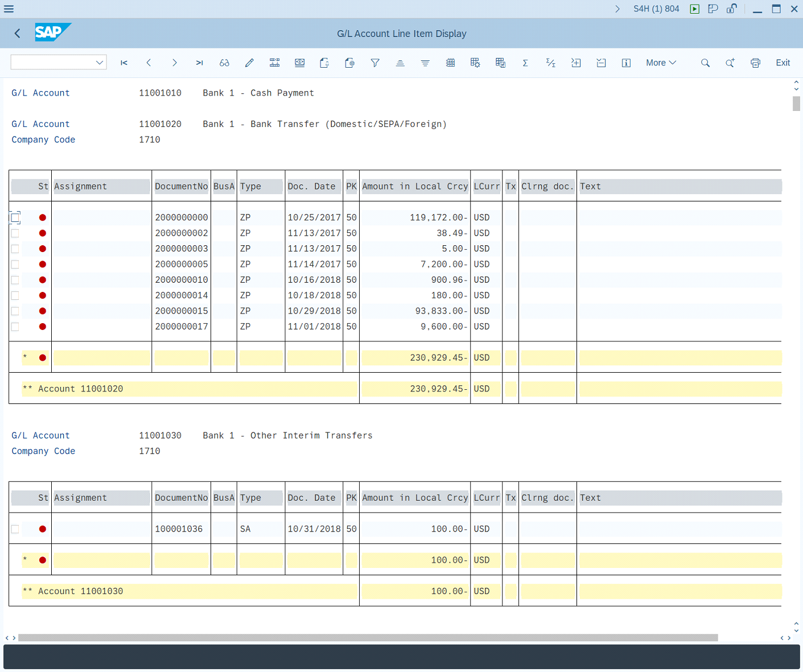Select checkbox for document 2000000002
Screen dimensions: 803x672
coord(15,233)
